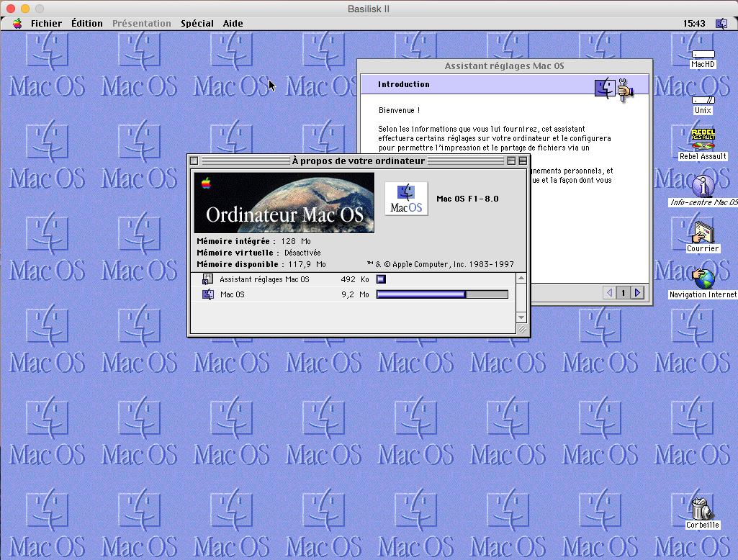Select the Mac OS row text
738x560 pixels.
(233, 294)
